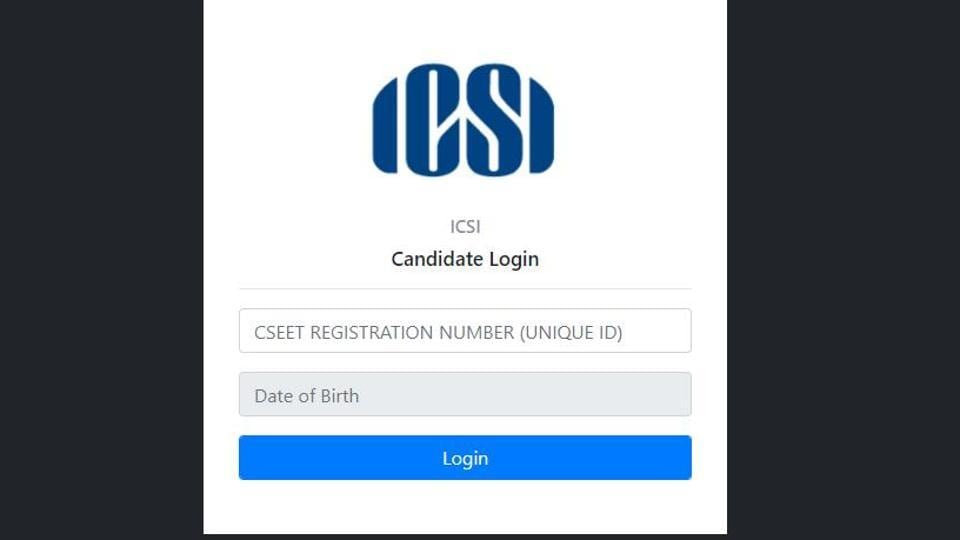Image resolution: width=960 pixels, height=540 pixels.
Task: Click white blank area below Login button
Action: point(465,507)
